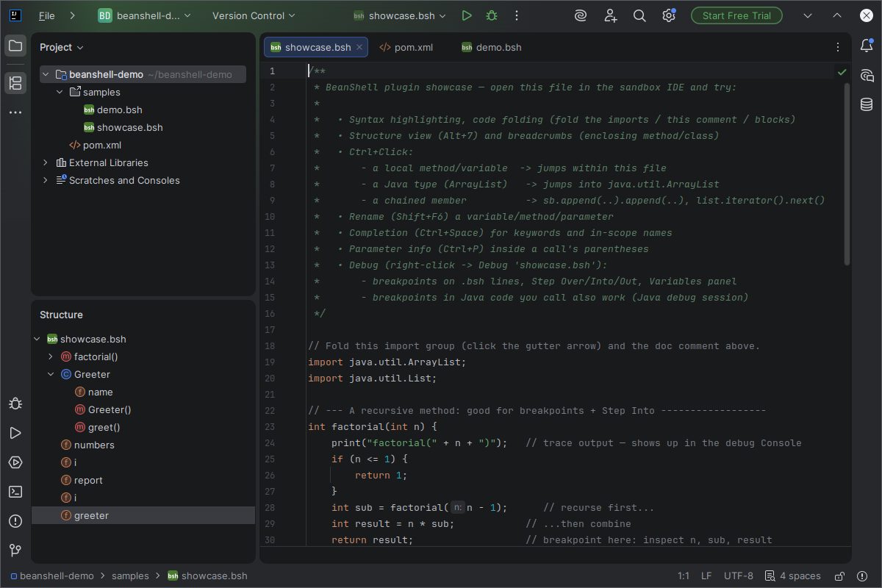Click the inspections green checkmark

tap(842, 72)
